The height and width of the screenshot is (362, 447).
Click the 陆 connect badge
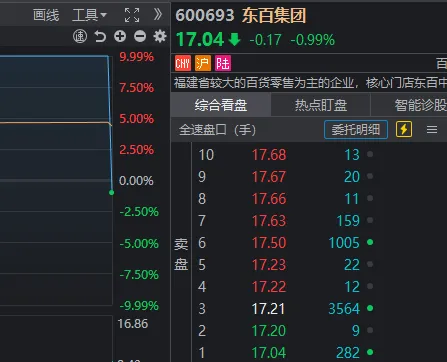223,63
